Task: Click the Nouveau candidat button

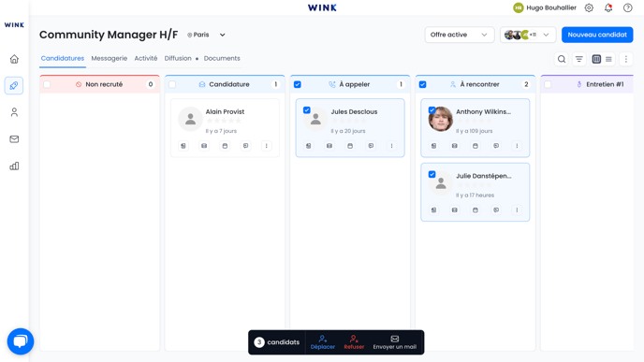Action: click(x=597, y=35)
